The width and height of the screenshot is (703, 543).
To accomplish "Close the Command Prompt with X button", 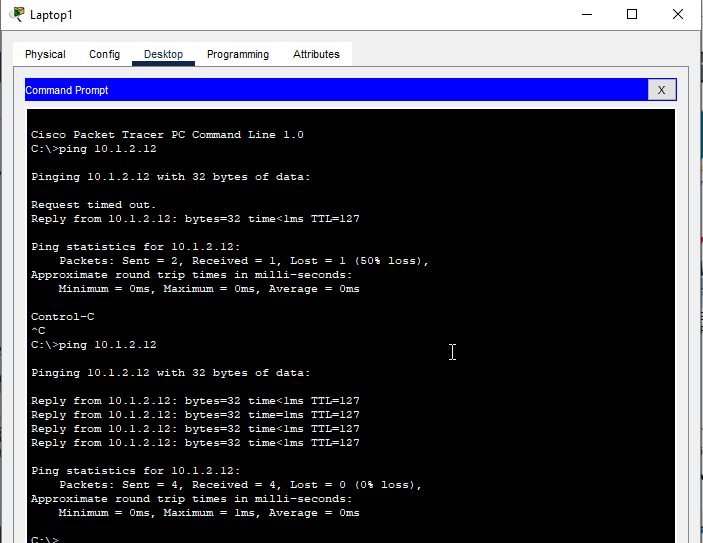I will point(660,90).
